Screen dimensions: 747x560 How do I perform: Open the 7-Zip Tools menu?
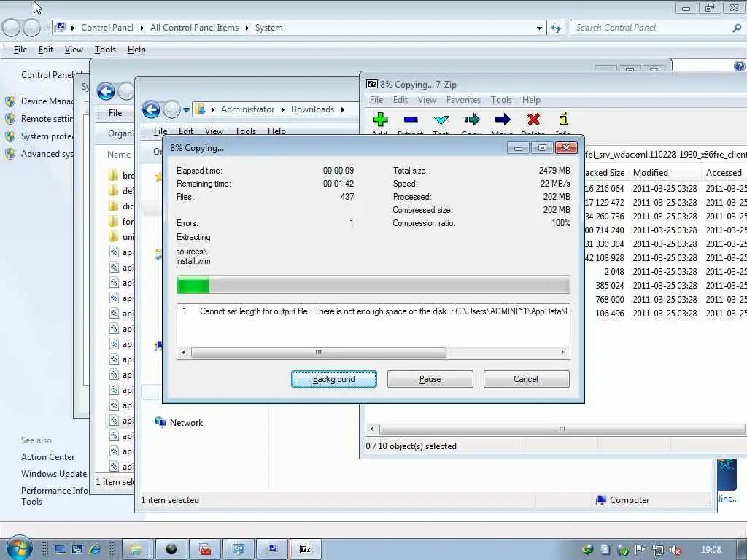[501, 100]
